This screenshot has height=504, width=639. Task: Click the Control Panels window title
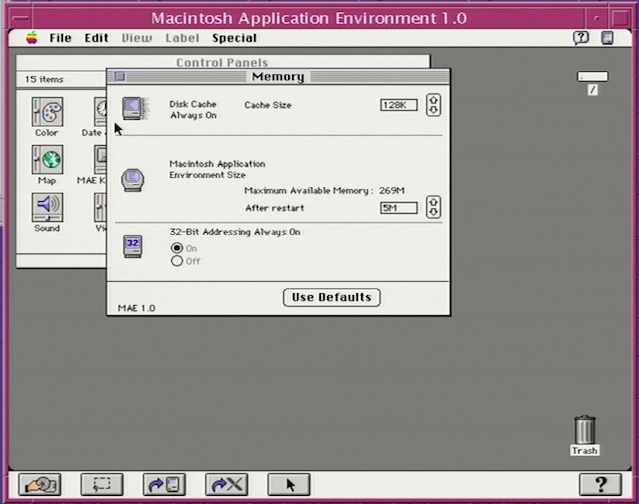pos(222,62)
